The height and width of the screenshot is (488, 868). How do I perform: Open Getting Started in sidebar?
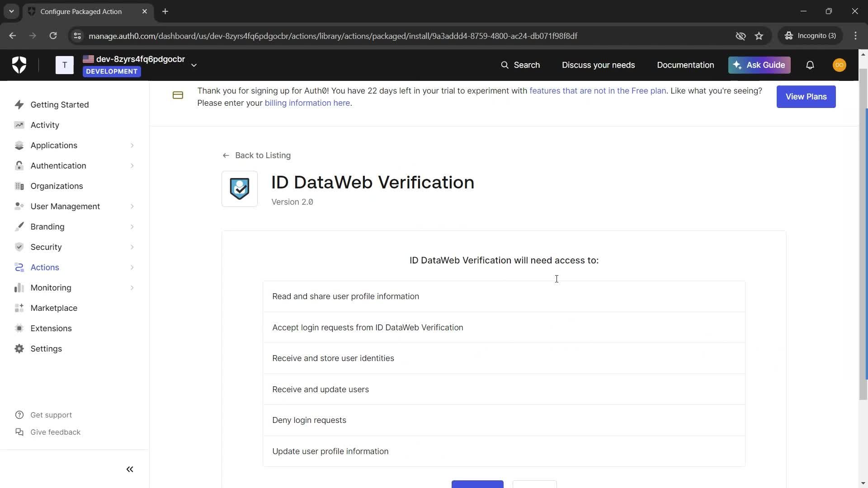60,105
